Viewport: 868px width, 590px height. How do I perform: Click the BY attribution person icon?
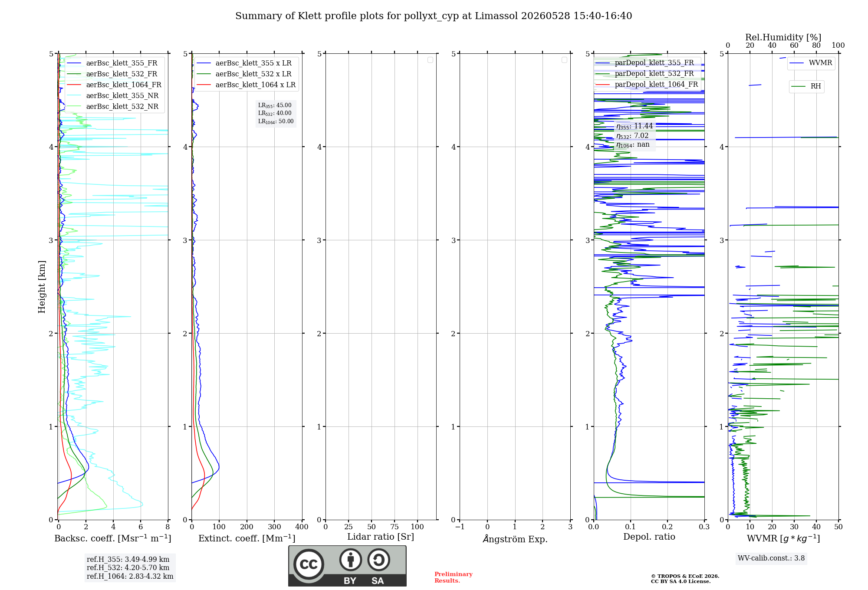[x=351, y=560]
